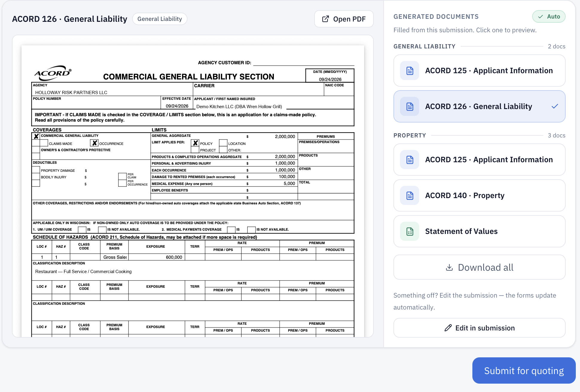Image resolution: width=580 pixels, height=392 pixels.
Task: Click the document icon for General Liability ACORD 125
Action: (410, 71)
